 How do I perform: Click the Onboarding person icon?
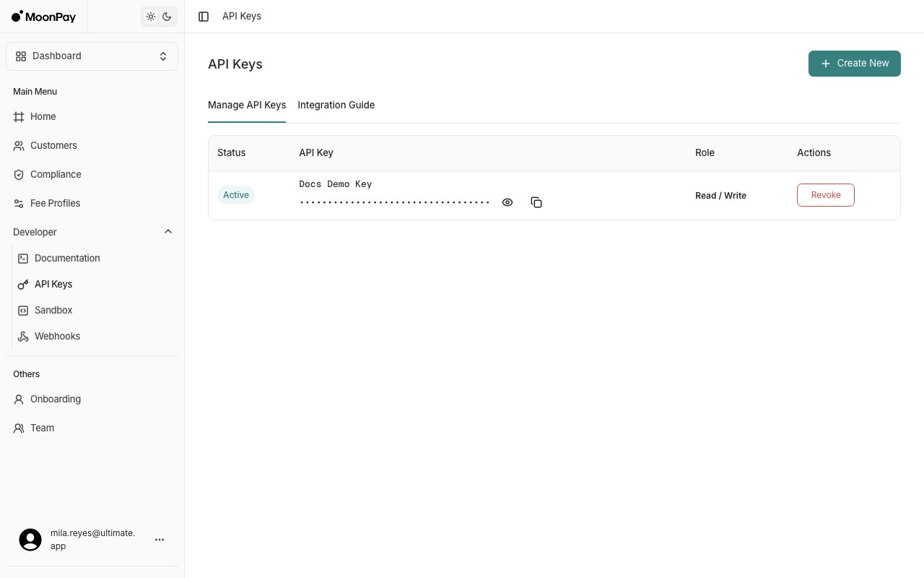[x=19, y=399]
